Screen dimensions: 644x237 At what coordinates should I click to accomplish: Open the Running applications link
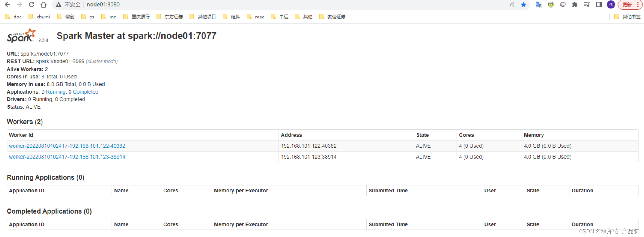pyautogui.click(x=56, y=92)
